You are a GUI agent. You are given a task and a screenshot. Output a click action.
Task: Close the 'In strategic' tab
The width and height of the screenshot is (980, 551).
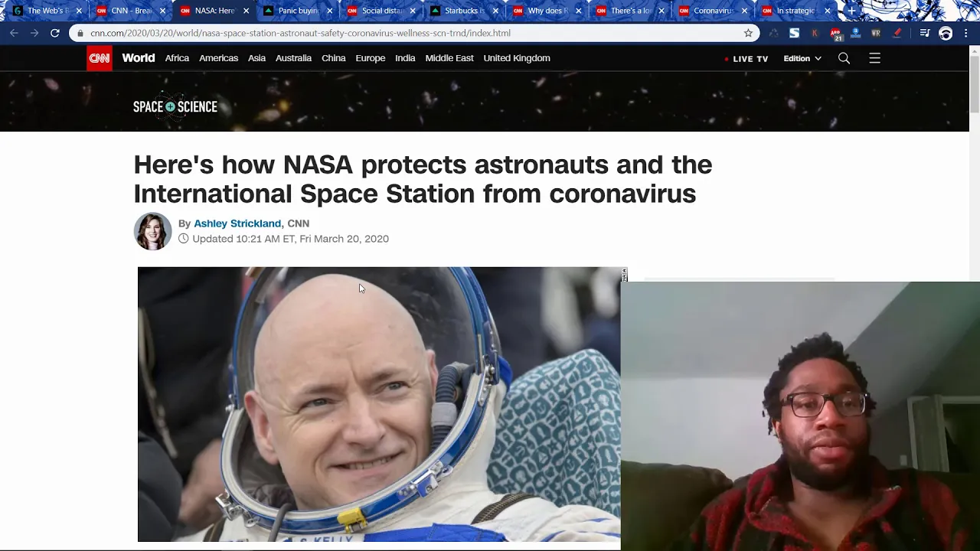point(827,11)
